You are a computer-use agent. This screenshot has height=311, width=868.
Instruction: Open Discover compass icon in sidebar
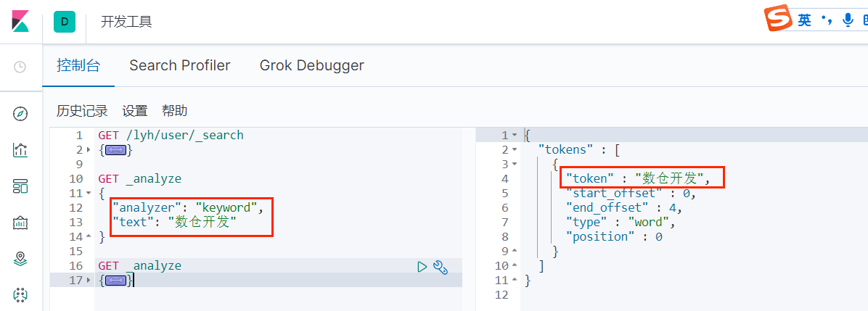pos(20,114)
